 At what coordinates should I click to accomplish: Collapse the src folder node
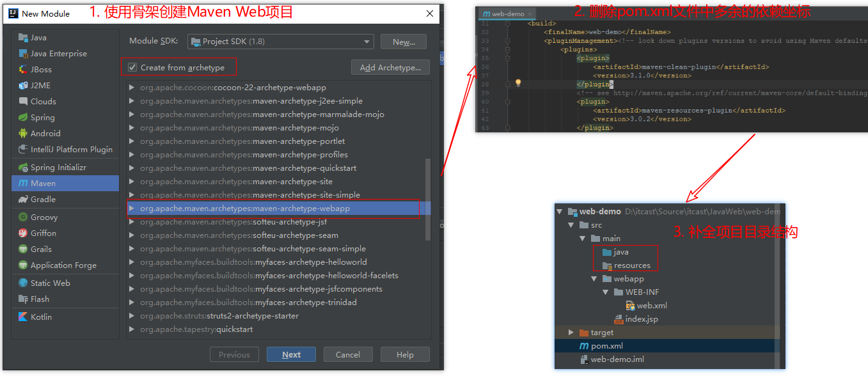pyautogui.click(x=571, y=225)
